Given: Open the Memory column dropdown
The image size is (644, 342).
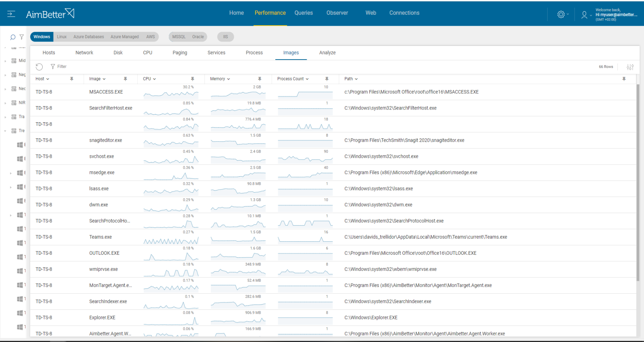Looking at the screenshot, I should coord(228,79).
